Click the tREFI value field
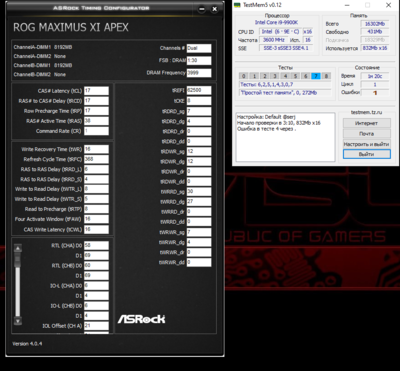This screenshot has width=400, height=371. click(x=199, y=90)
